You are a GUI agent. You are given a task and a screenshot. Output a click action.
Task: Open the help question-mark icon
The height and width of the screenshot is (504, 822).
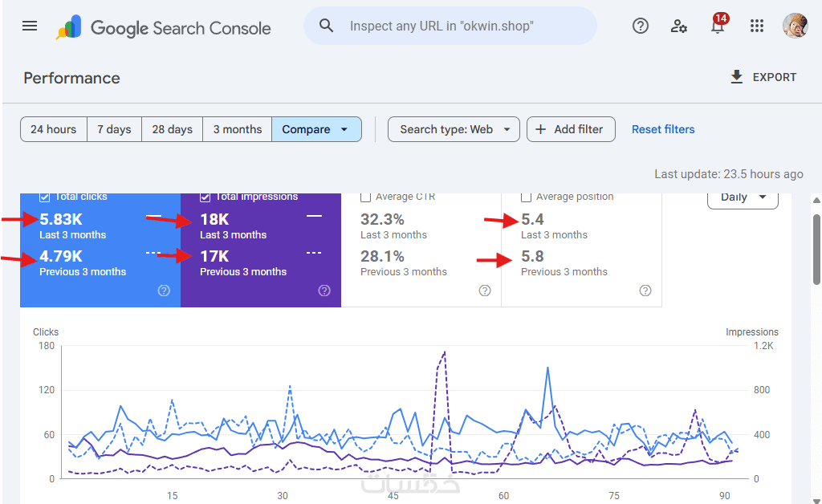tap(641, 26)
